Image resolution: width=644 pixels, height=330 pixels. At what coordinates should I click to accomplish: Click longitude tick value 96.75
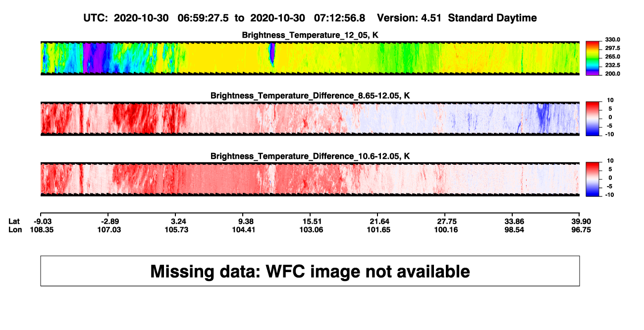point(581,230)
